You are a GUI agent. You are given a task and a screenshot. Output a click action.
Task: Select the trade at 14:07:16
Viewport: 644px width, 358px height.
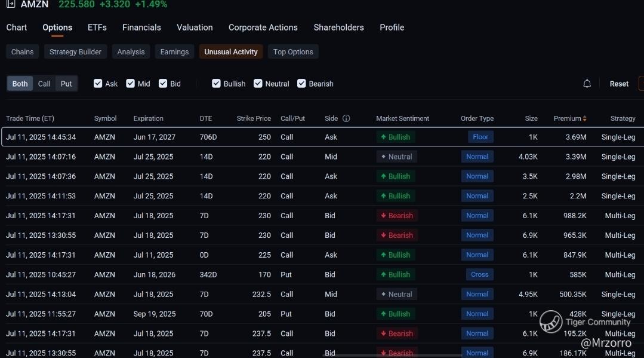[323, 157]
